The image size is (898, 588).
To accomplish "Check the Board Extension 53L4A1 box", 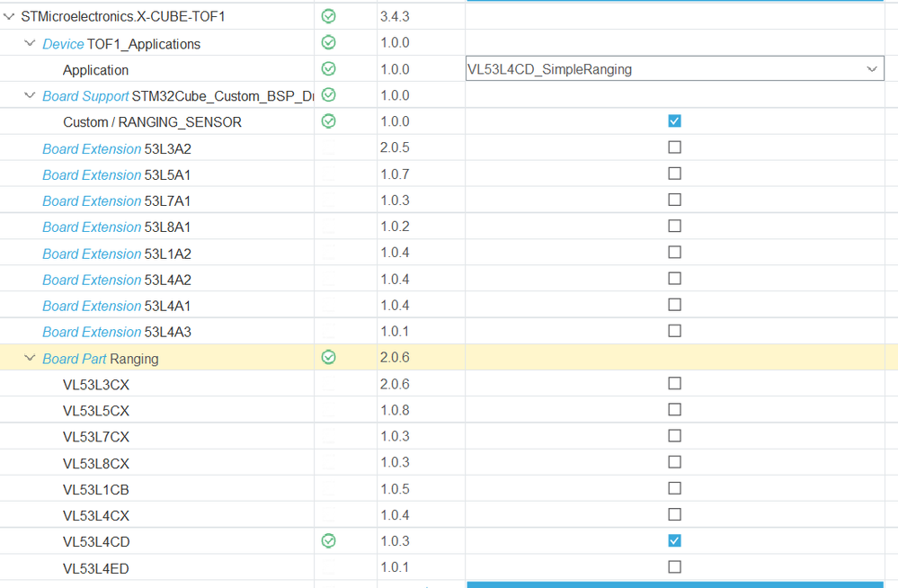I will pos(675,305).
